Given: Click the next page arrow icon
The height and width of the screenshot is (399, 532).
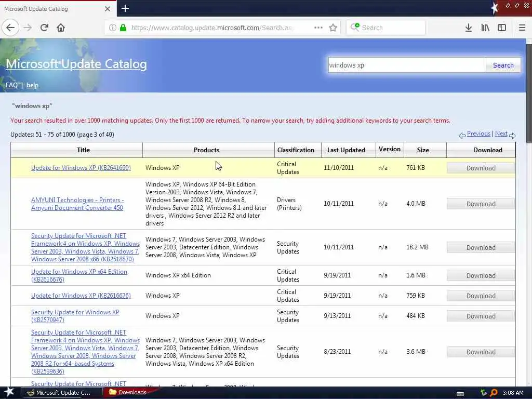Looking at the screenshot, I should tap(512, 136).
